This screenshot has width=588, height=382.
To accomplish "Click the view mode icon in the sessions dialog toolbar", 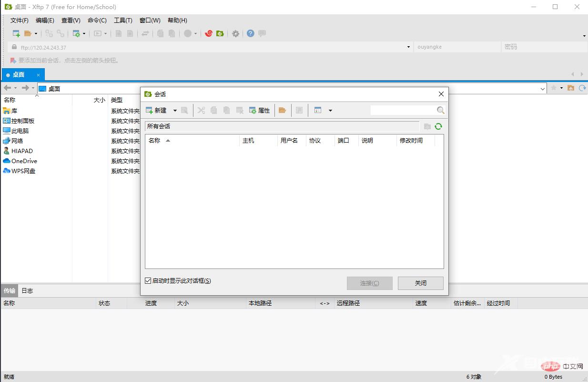I will pos(318,110).
